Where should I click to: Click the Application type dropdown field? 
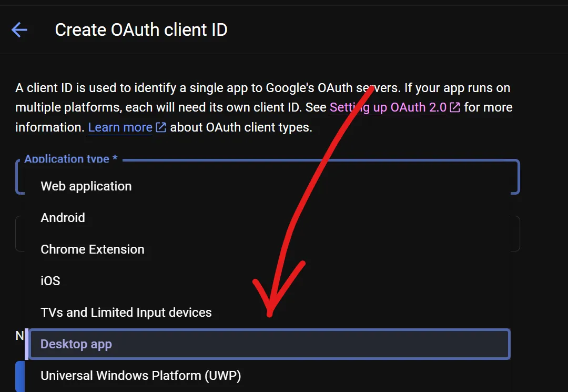point(268,177)
